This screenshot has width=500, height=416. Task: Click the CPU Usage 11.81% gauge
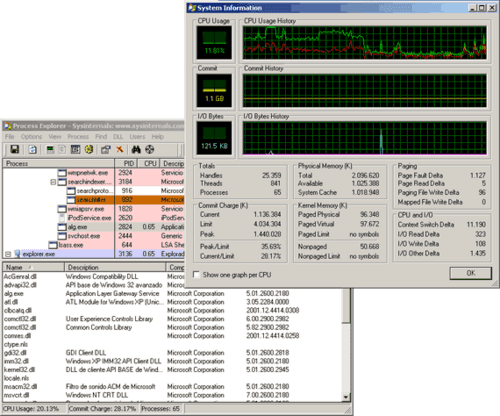pyautogui.click(x=214, y=43)
